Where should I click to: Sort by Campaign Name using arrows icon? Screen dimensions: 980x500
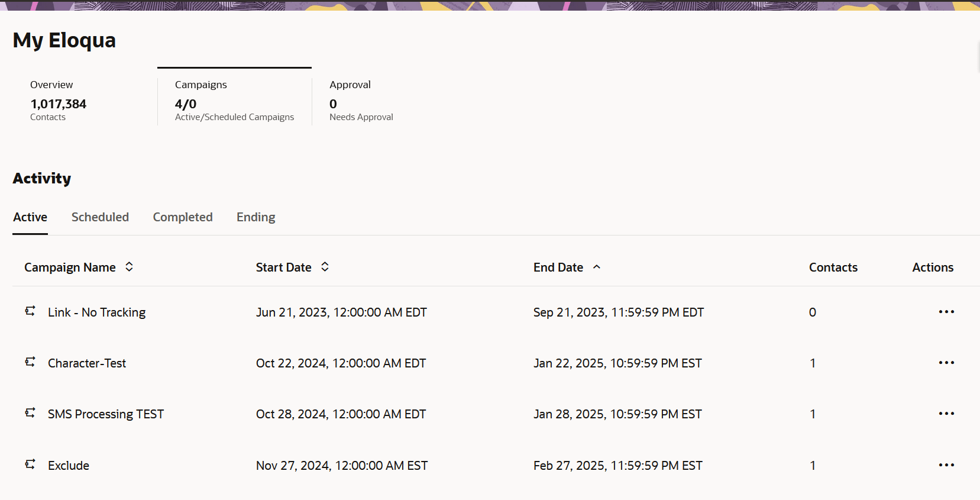[x=129, y=267]
